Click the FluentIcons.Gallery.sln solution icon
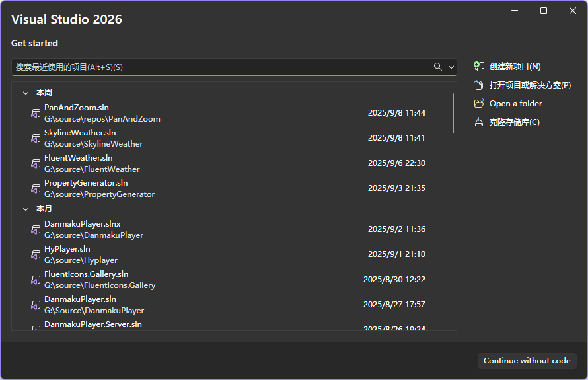 point(36,280)
